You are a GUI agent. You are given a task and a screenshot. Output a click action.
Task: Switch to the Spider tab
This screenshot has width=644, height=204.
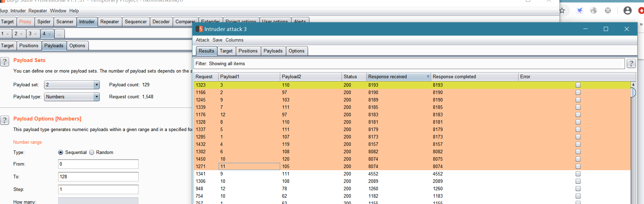coord(44,21)
